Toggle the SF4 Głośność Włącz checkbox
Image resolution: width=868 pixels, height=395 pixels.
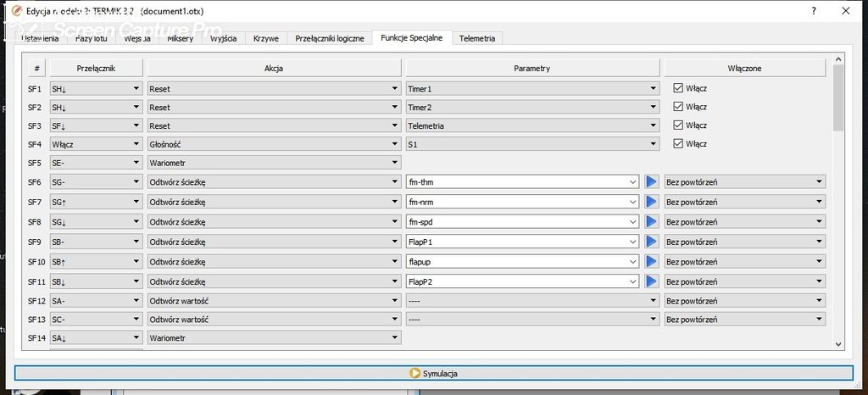(x=678, y=144)
